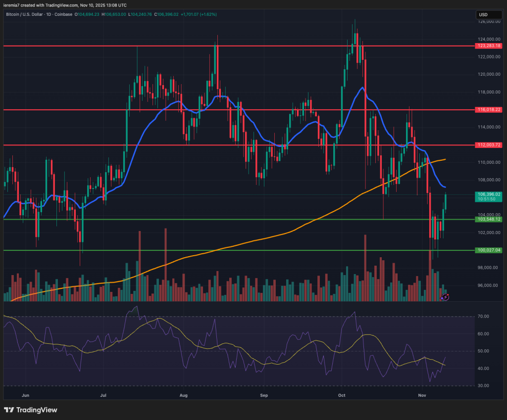This screenshot has width=507, height=420.
Task: Select the Aug label on the time axis
Action: [x=184, y=396]
